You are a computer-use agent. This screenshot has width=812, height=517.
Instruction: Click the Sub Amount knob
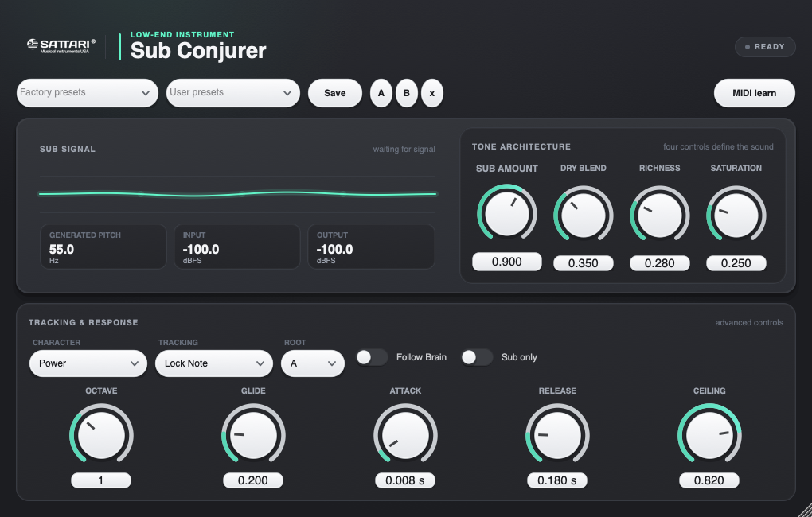506,214
